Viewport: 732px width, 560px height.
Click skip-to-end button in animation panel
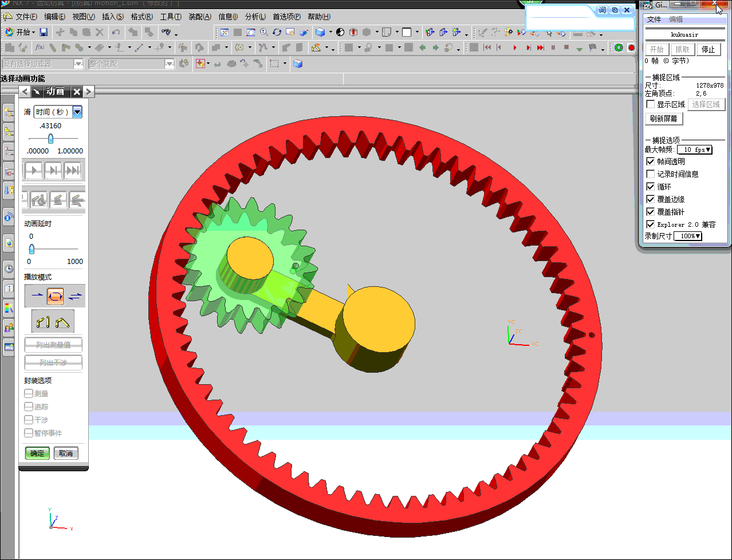tap(73, 170)
